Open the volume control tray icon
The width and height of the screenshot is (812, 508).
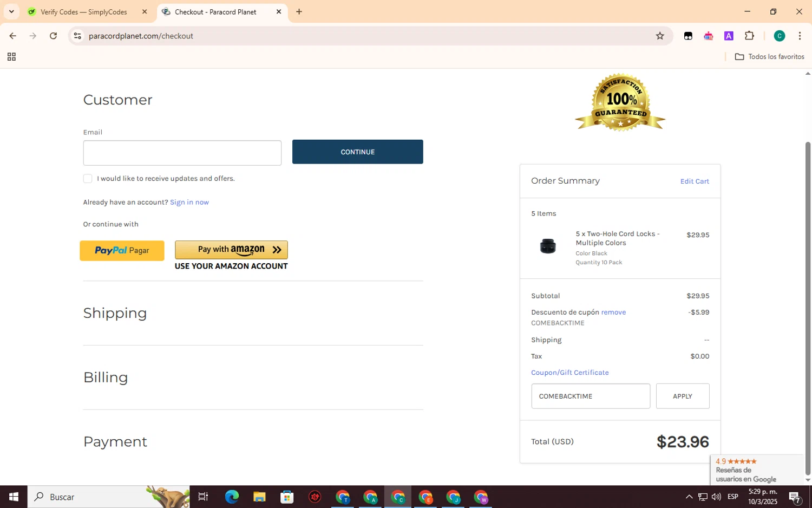click(716, 497)
